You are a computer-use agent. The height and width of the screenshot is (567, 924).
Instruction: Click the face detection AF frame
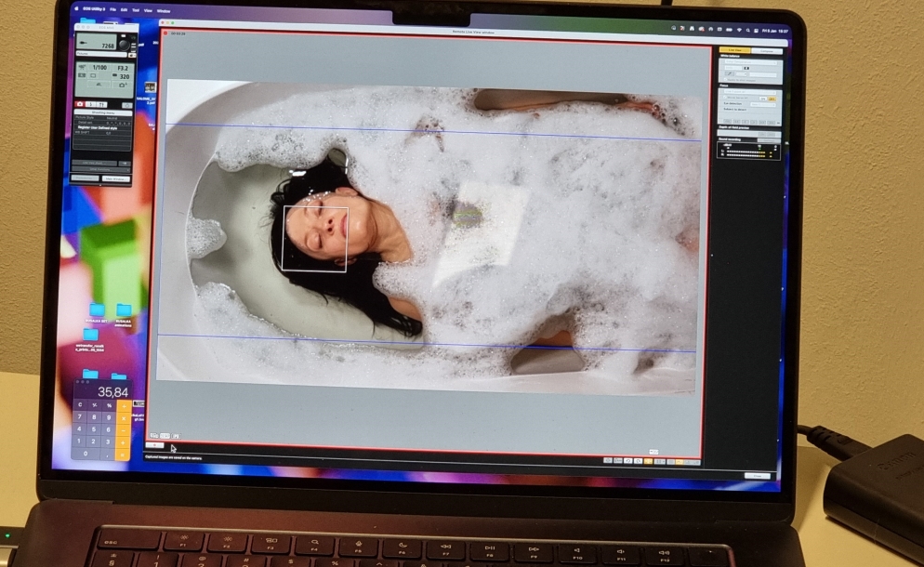tap(315, 239)
